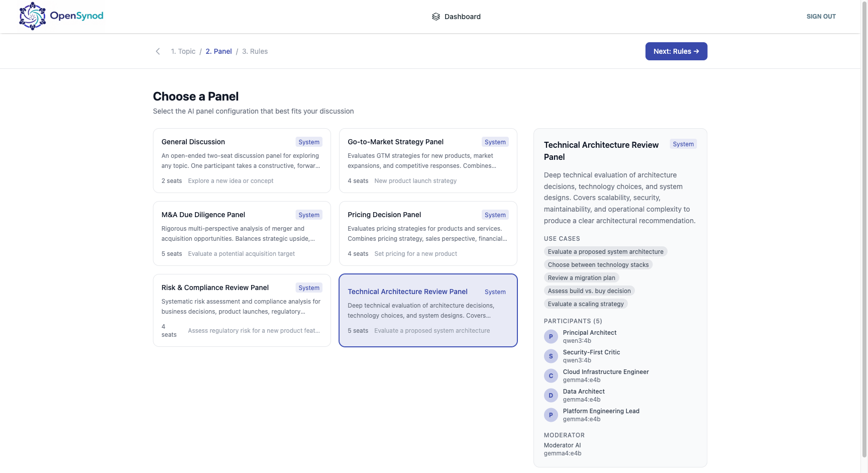868x473 pixels.
Task: Click 'Assess regulatory risk' text
Action: (254, 331)
